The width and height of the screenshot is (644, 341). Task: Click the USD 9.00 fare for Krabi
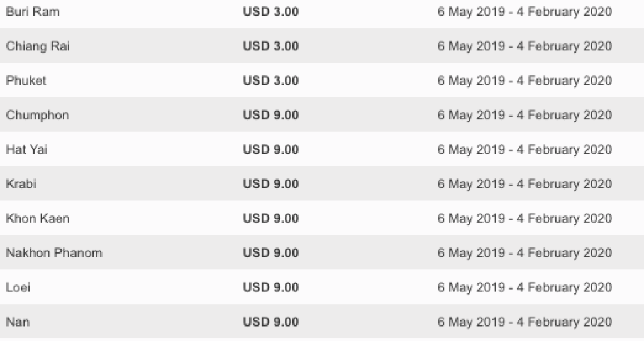(270, 184)
